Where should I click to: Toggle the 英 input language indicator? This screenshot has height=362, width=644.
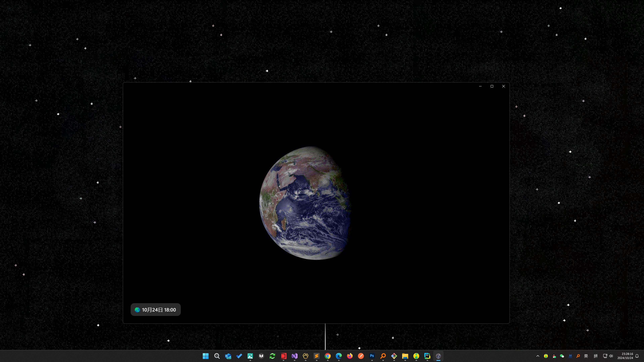click(586, 356)
